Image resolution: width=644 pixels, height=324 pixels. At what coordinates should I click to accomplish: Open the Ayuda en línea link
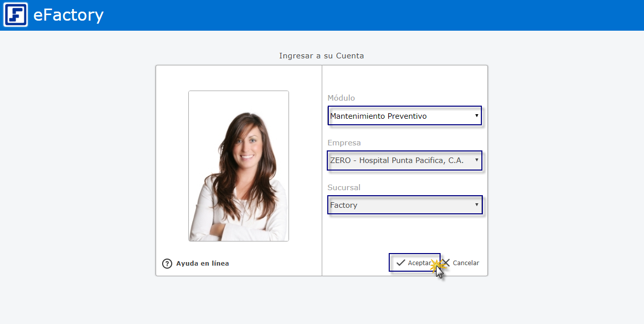click(x=202, y=264)
